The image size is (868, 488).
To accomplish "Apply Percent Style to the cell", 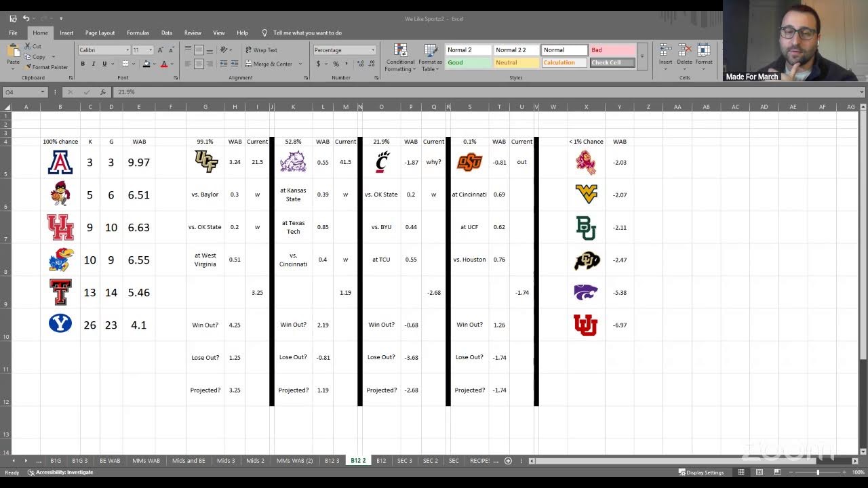I will point(336,64).
